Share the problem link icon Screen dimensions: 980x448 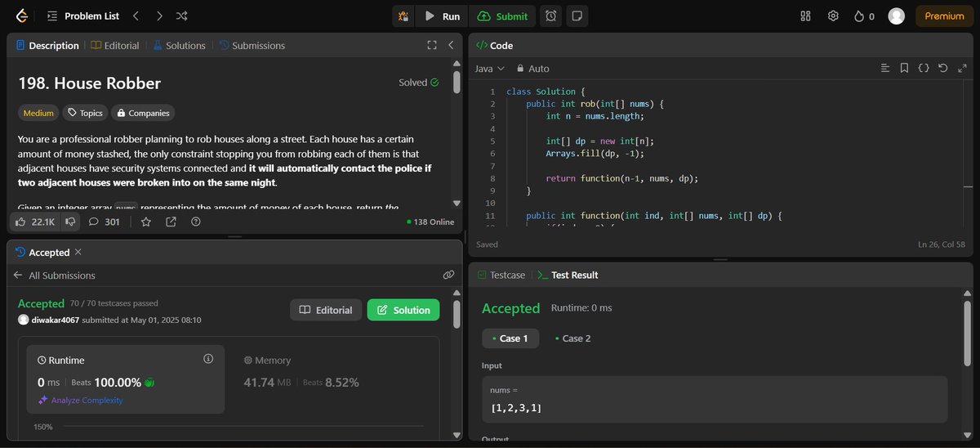pos(171,222)
